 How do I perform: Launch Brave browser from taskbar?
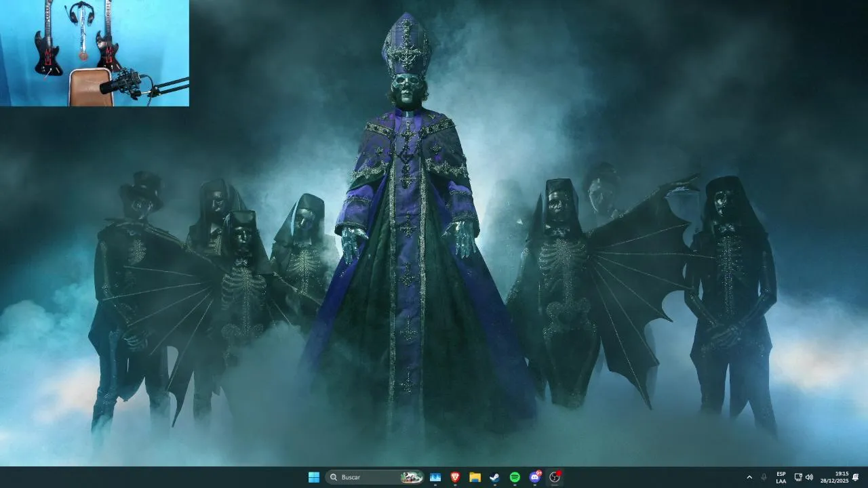[455, 477]
